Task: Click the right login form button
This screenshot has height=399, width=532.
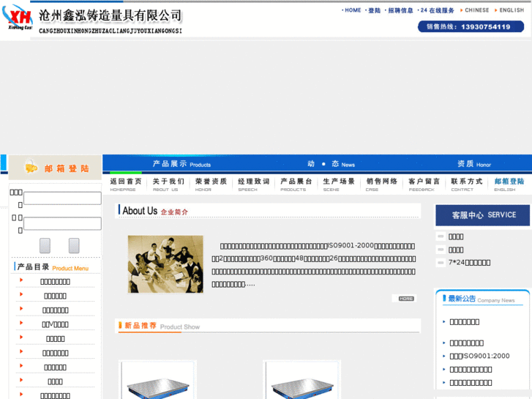Action: click(x=74, y=245)
